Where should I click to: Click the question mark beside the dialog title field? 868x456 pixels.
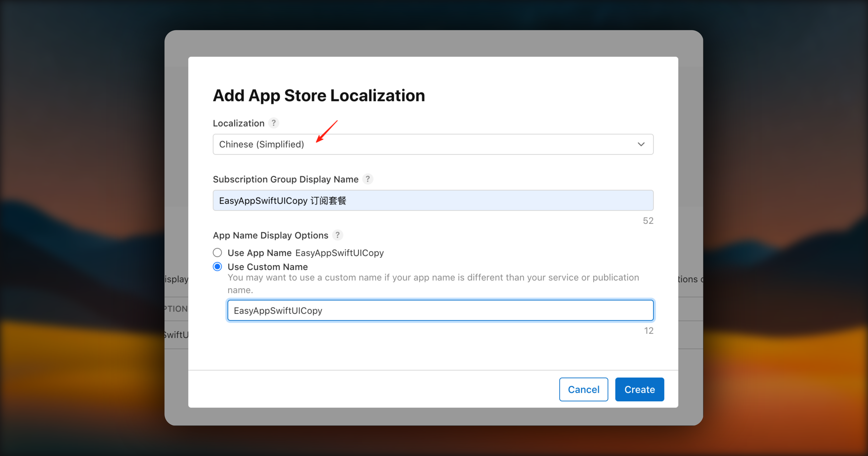coord(274,123)
